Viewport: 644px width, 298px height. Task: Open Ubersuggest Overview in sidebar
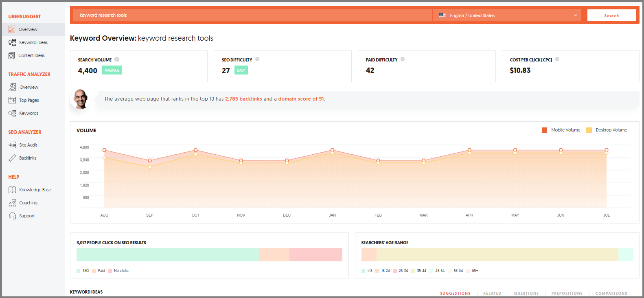pyautogui.click(x=33, y=29)
